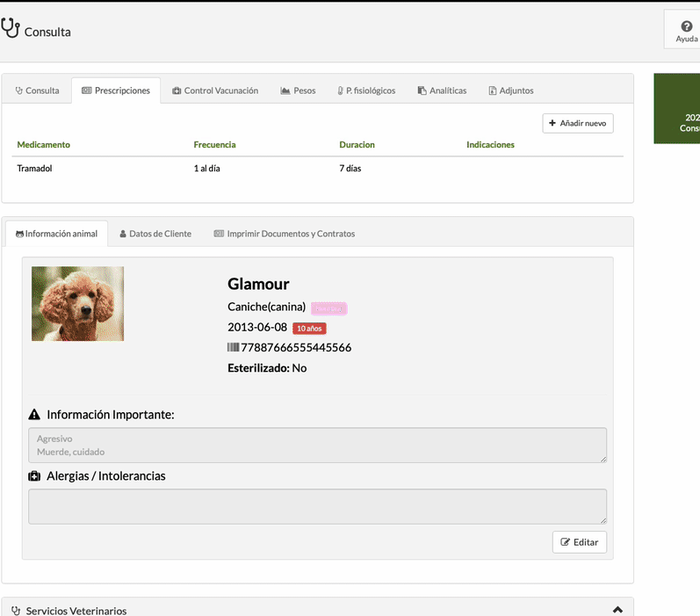Screen dimensions: 700x616
Task: Go to the Pesos tab
Action: [x=298, y=91]
